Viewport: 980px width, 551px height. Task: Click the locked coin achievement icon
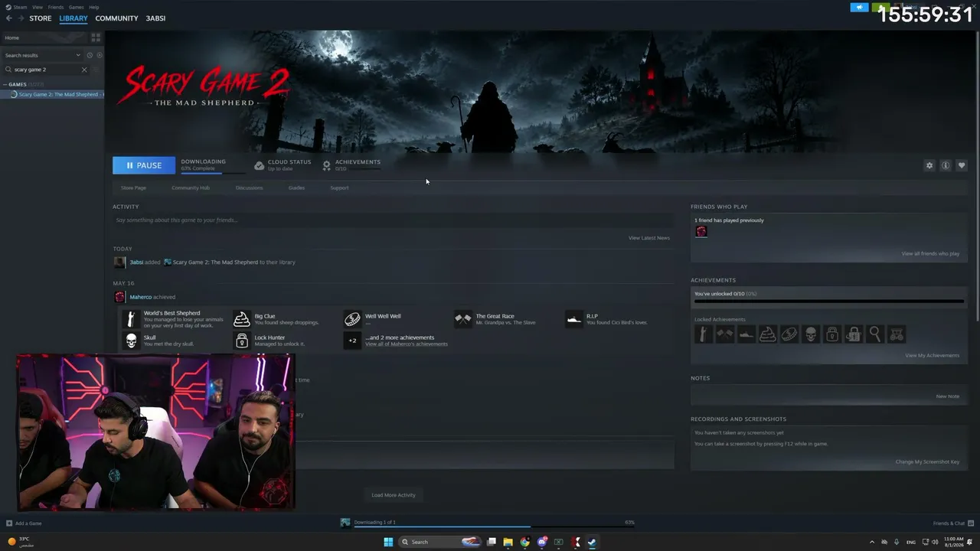tap(789, 334)
